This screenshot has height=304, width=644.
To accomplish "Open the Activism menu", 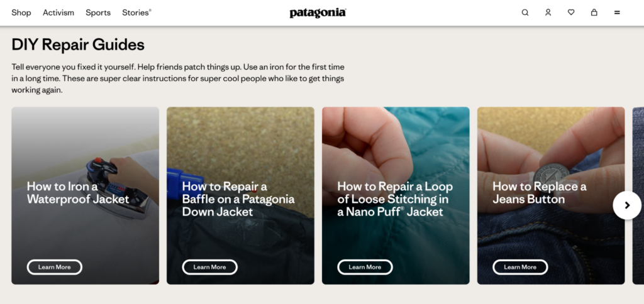I will click(x=58, y=13).
